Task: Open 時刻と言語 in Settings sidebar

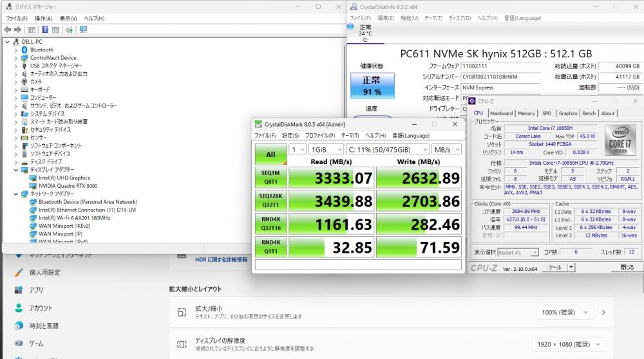Action: [x=44, y=326]
